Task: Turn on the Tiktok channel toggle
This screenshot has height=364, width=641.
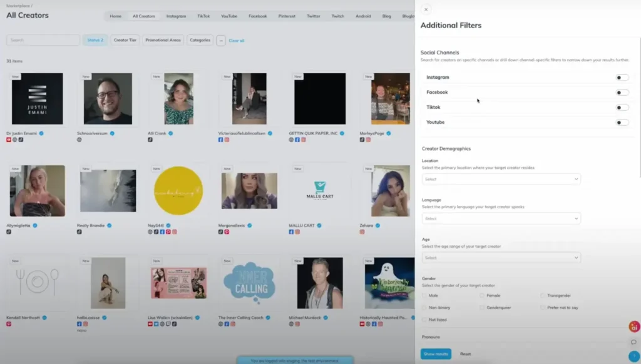Action: point(622,108)
